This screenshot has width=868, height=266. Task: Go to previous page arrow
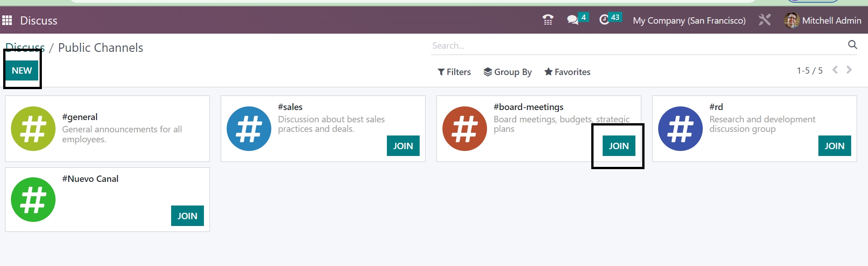835,70
